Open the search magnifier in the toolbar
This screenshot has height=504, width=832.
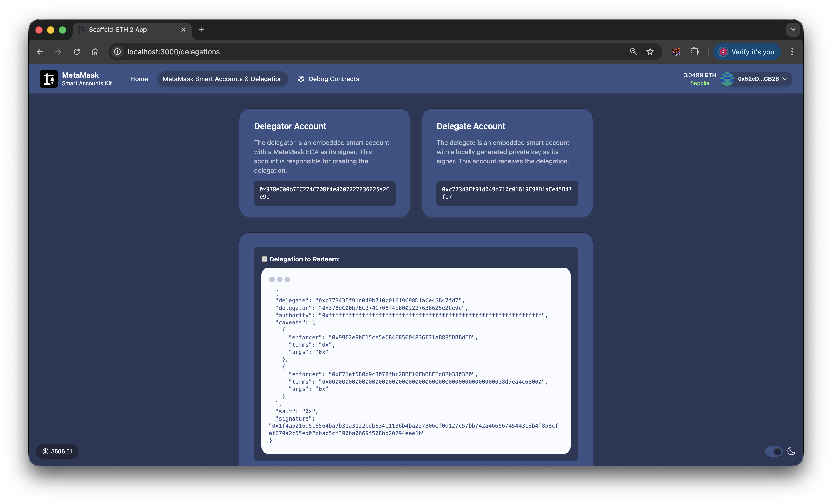coord(633,52)
